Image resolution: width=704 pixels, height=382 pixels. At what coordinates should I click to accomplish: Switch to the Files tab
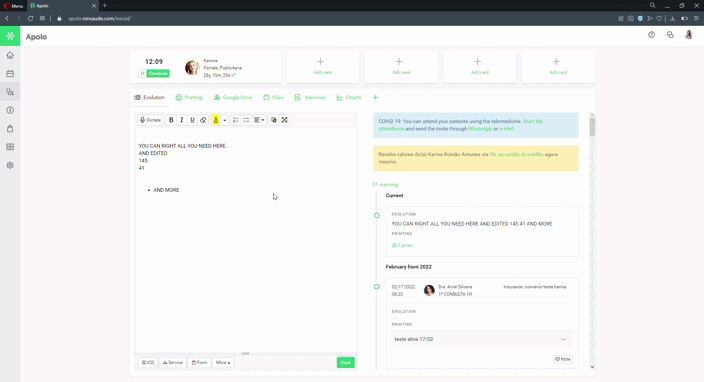click(273, 97)
